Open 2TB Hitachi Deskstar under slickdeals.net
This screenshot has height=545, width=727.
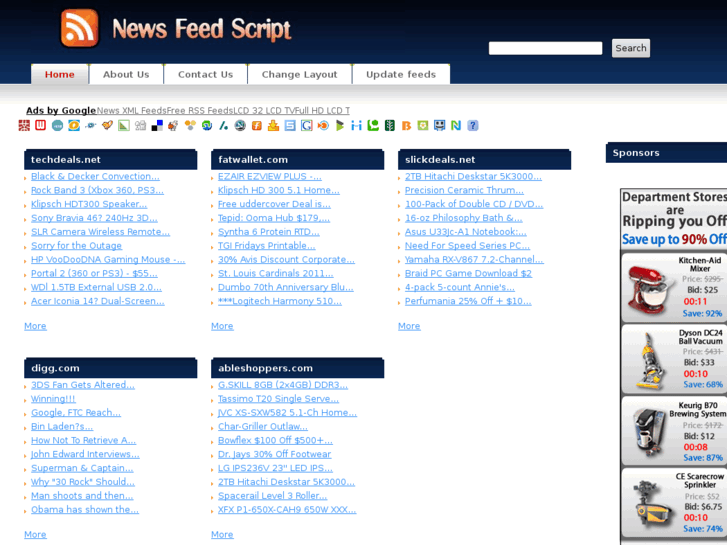473,176
